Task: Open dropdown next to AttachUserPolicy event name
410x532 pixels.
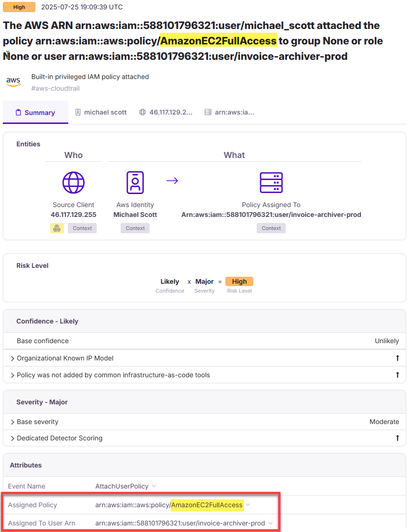Action: (154, 486)
